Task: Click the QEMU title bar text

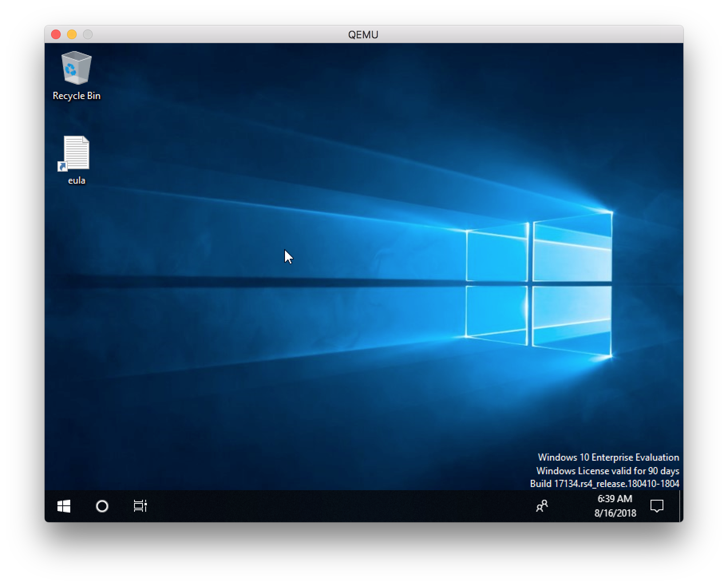Action: click(x=362, y=35)
